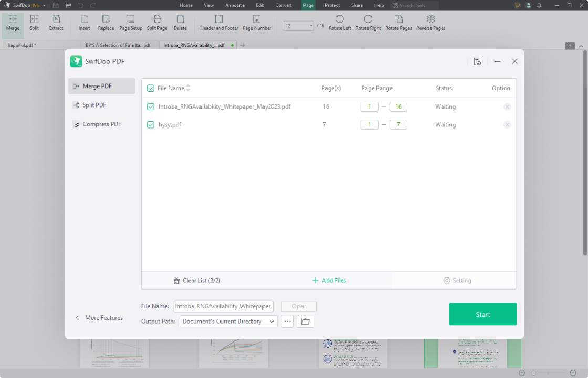Add a new document tab with plus
Image resolution: width=588 pixels, height=385 pixels.
pos(243,45)
